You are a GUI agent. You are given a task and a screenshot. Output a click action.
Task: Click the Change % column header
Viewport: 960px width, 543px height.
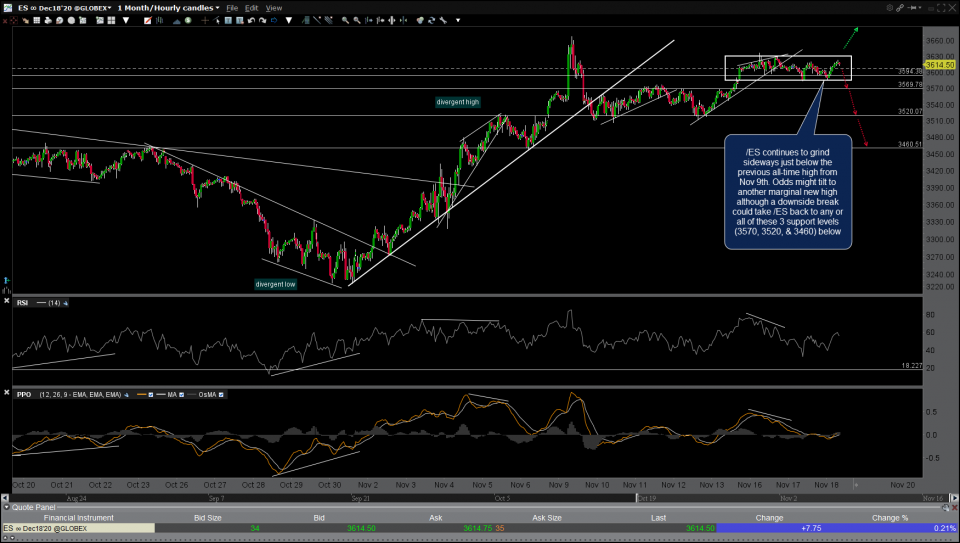[890, 518]
